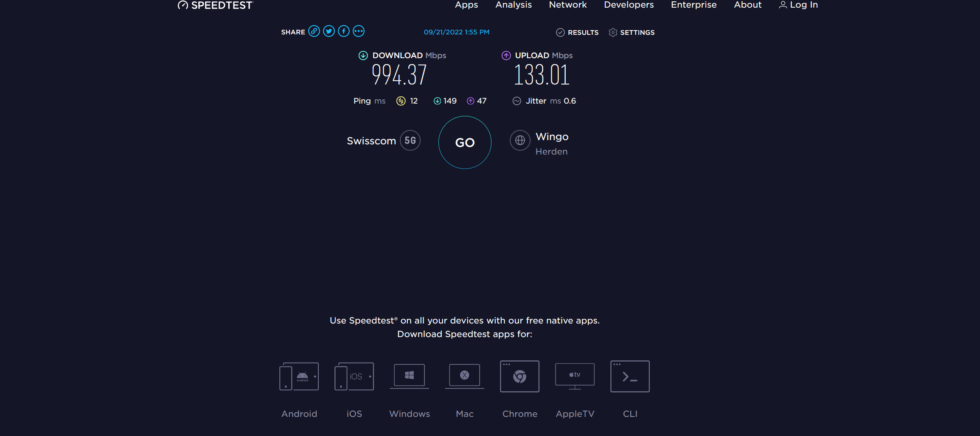Change the Wingo server

[552, 137]
